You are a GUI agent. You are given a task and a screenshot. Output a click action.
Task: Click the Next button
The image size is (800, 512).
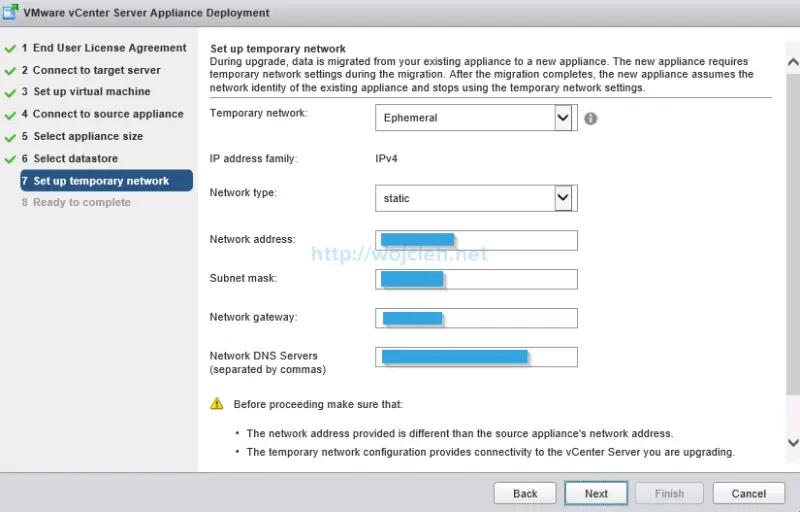[596, 493]
